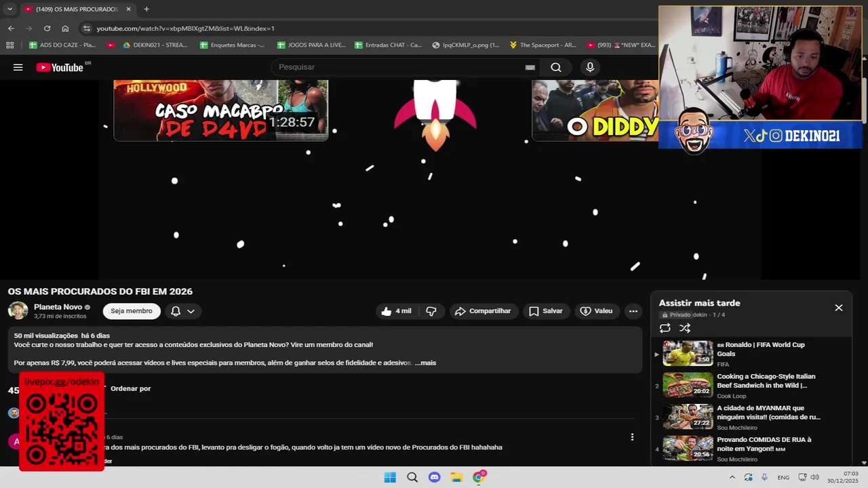Open the more actions three-dot menu
868x488 pixels.
pos(633,311)
